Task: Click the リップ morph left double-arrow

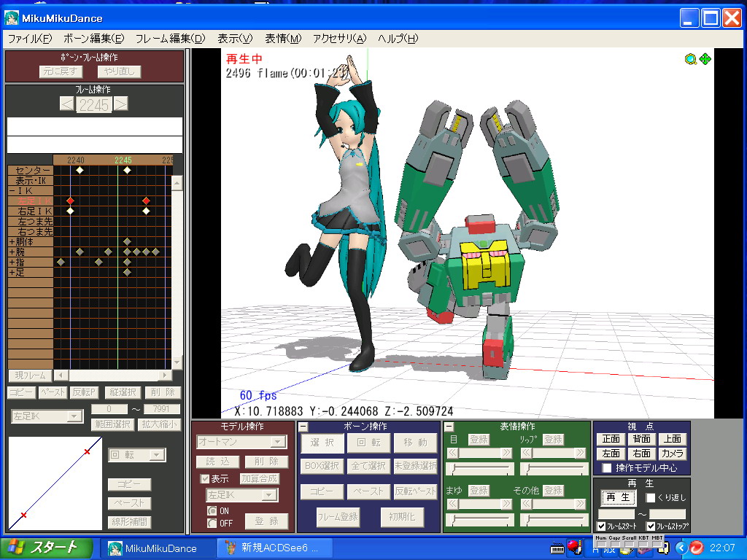Action: [x=527, y=453]
